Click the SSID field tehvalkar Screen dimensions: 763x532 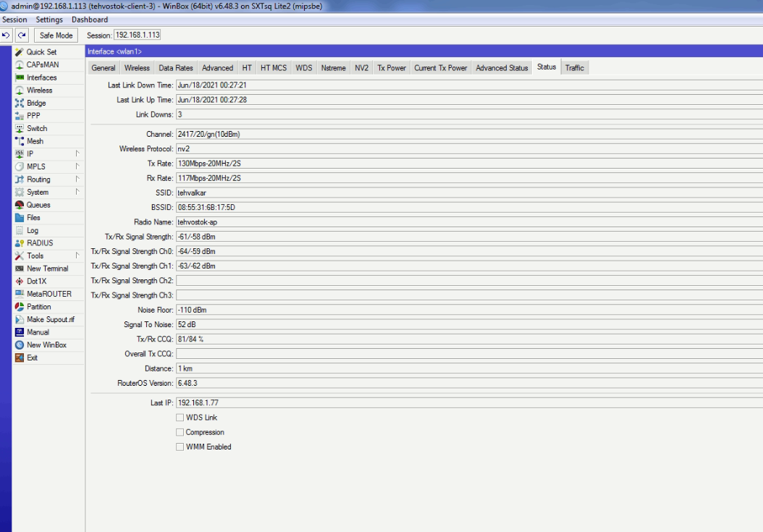[469, 193]
